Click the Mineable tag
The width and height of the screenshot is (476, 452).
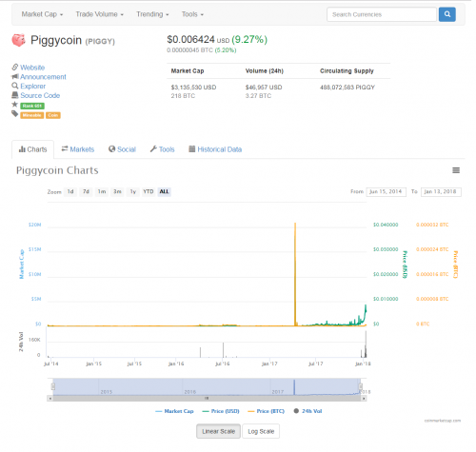click(31, 115)
